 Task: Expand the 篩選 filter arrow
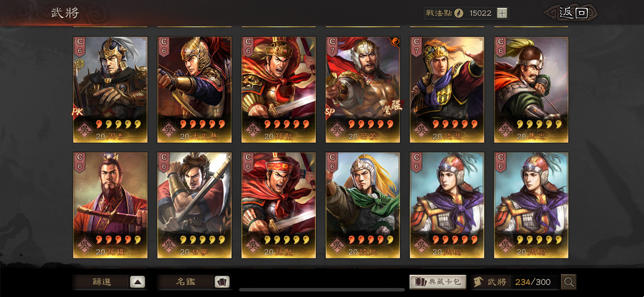click(138, 282)
